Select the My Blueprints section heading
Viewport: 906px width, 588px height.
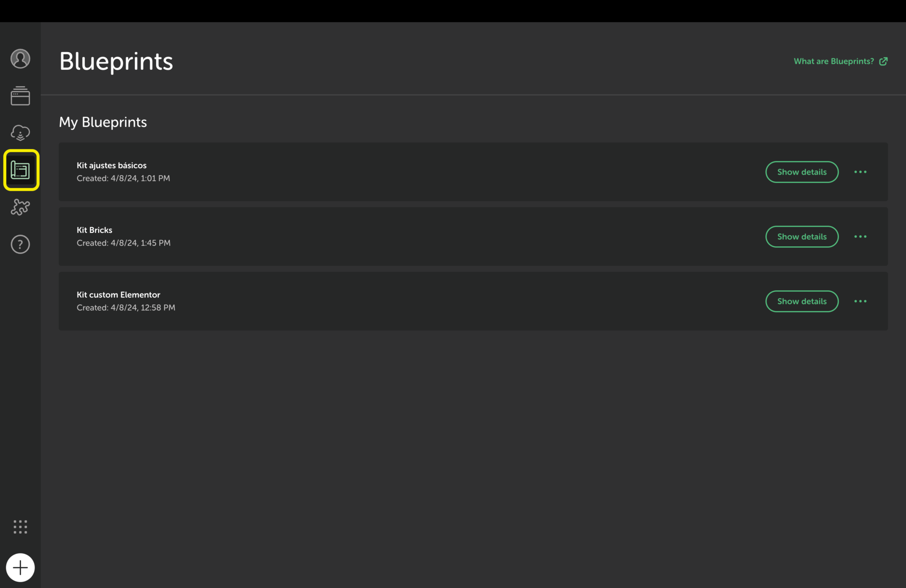tap(103, 122)
